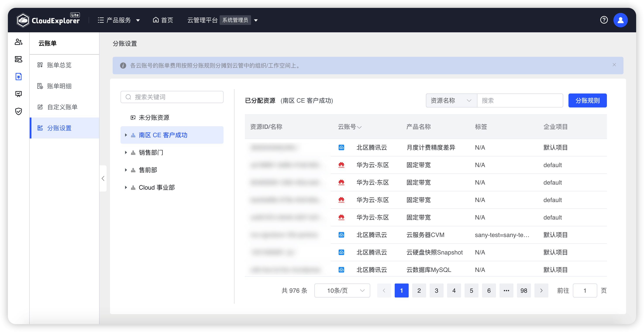Click the 月度计费精度差异 product cell

(x=430, y=148)
